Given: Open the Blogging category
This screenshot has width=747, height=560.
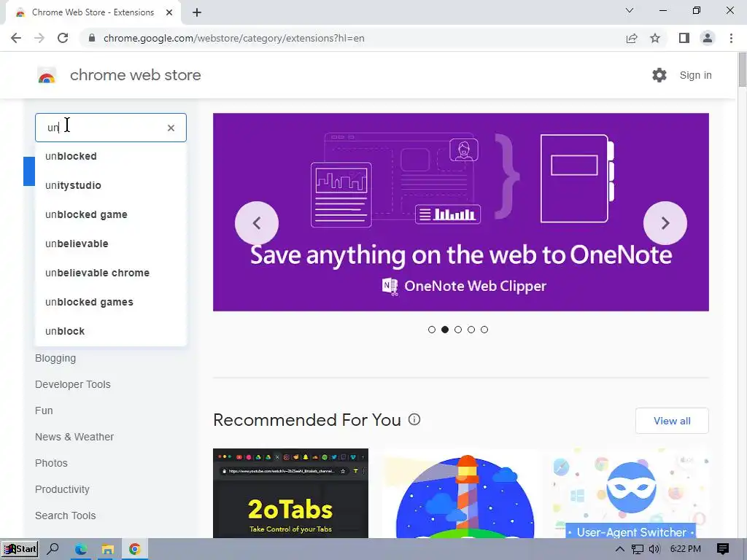Looking at the screenshot, I should [x=55, y=358].
